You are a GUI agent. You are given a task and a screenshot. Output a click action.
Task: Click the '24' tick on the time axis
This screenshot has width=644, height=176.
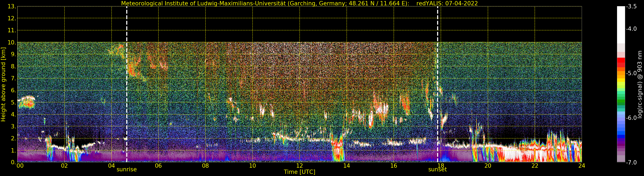coord(582,166)
